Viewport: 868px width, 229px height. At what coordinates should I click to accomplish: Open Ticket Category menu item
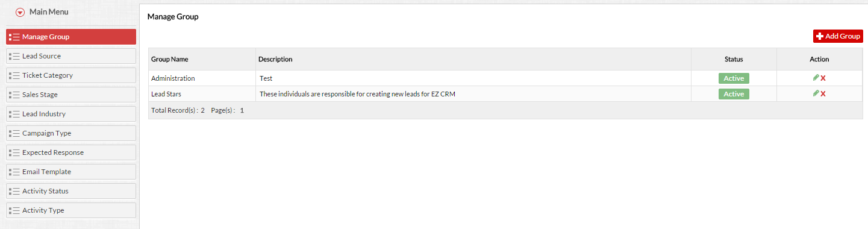point(71,75)
